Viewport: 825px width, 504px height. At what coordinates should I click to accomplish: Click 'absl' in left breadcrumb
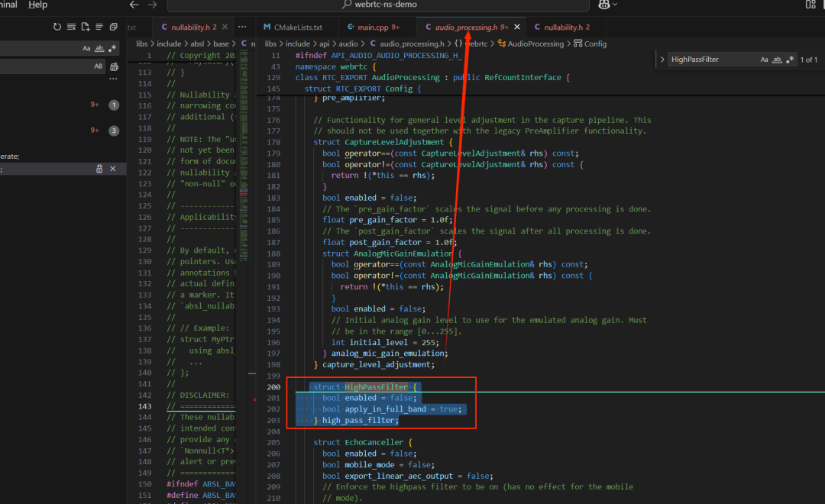(197, 44)
